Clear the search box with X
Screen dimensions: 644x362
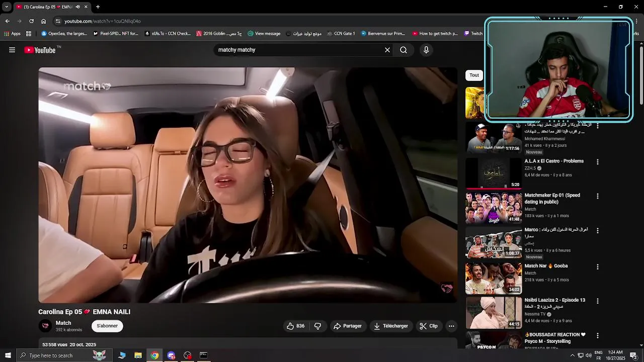click(x=387, y=50)
